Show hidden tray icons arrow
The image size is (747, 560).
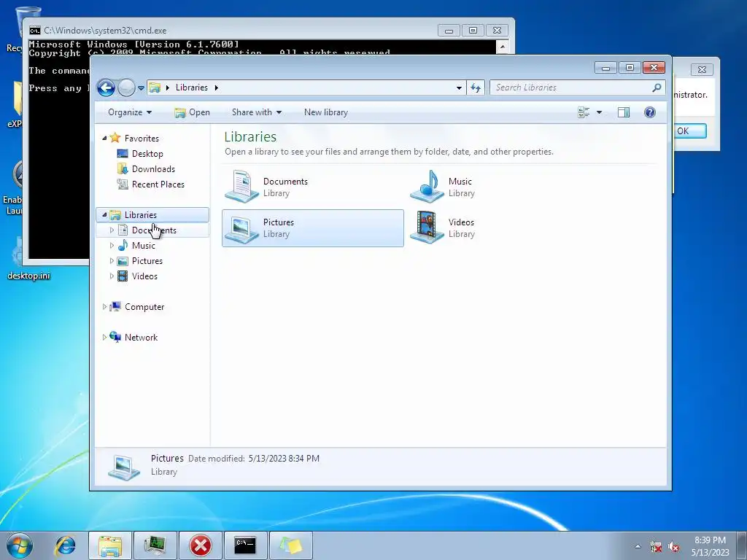[638, 546]
